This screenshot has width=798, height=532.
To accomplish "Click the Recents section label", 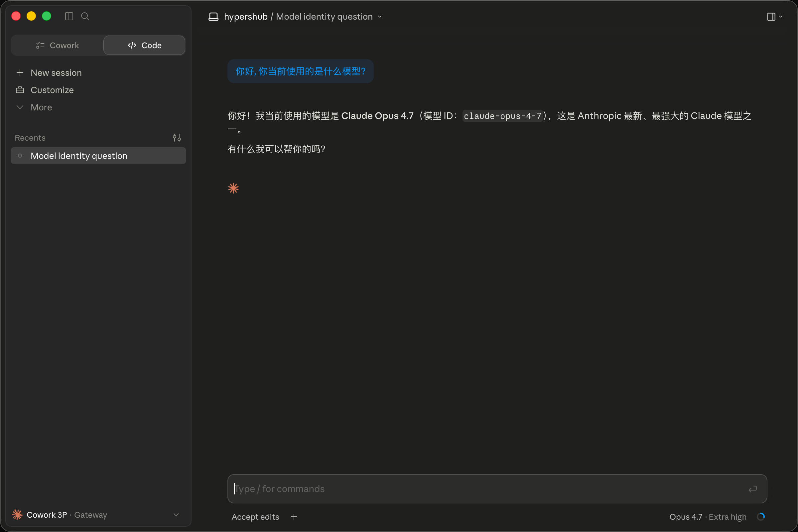I will pos(30,138).
